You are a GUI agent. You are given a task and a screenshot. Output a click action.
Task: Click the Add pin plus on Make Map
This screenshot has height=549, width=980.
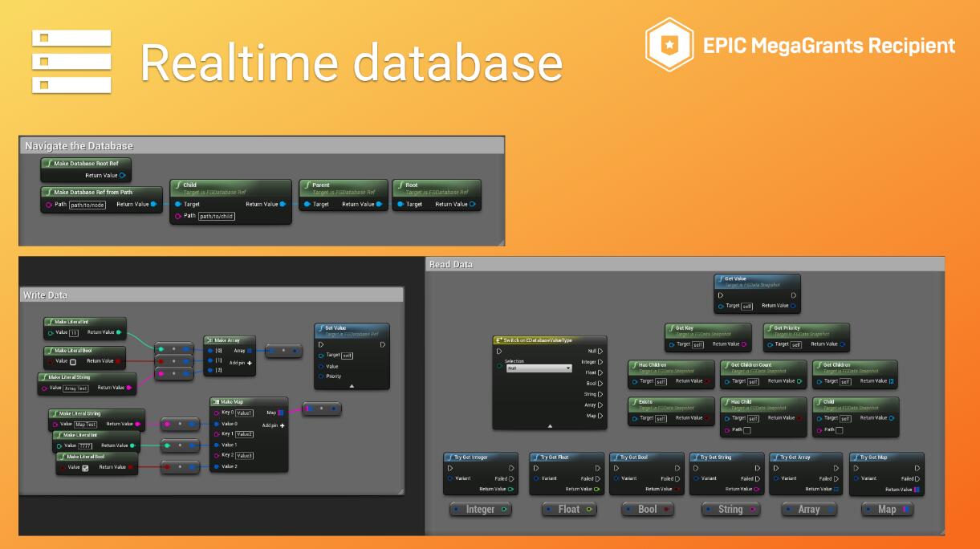click(x=282, y=425)
